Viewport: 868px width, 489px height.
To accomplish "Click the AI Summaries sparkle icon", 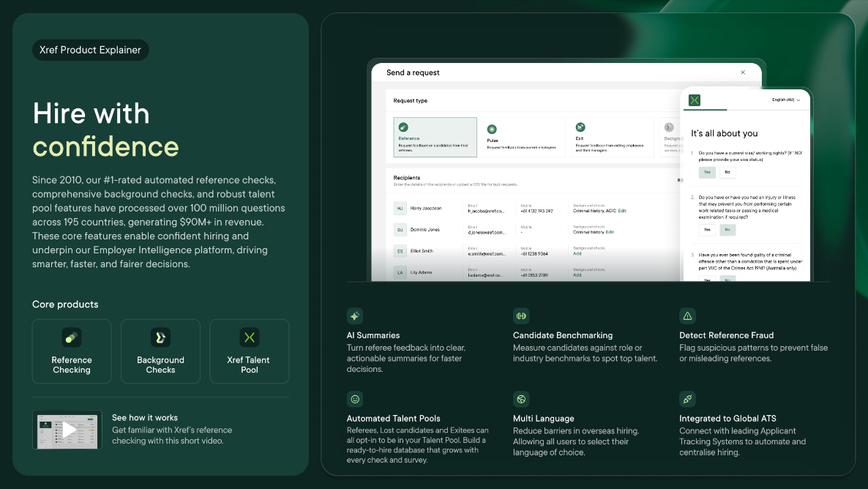I will (x=355, y=316).
